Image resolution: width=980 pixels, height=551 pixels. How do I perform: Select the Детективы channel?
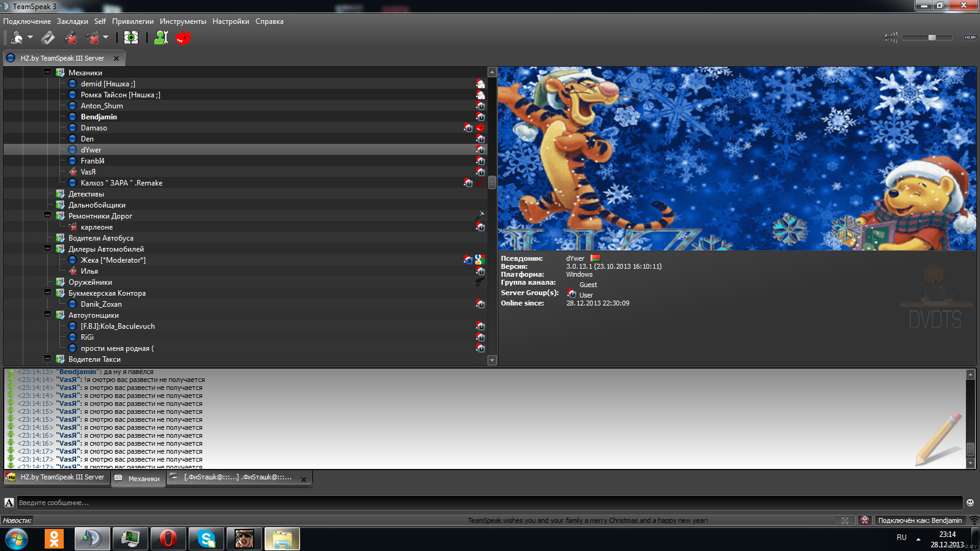86,194
